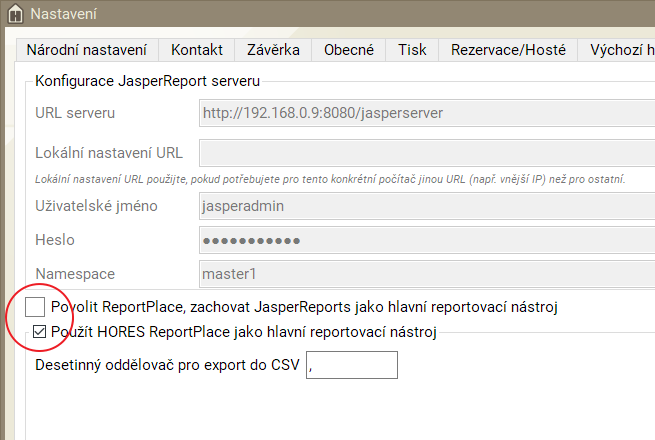
Task: Click the Desetinný oddělovač CSV input box
Action: (x=352, y=366)
